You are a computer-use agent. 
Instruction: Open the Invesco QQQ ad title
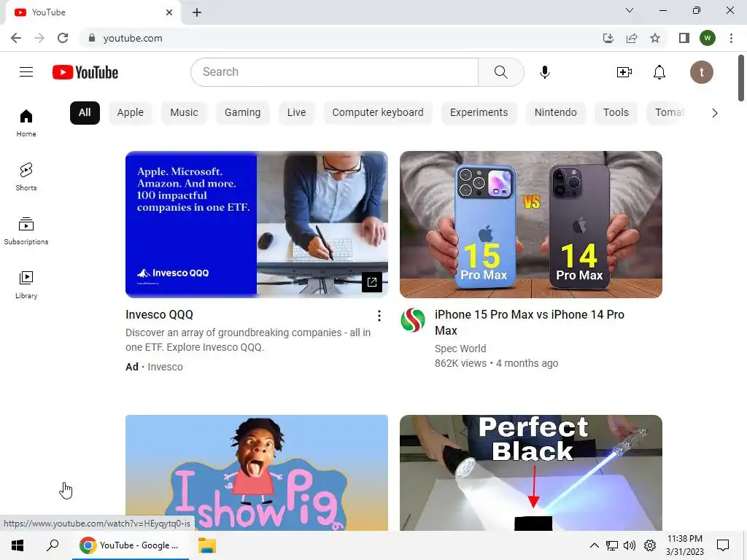(159, 315)
